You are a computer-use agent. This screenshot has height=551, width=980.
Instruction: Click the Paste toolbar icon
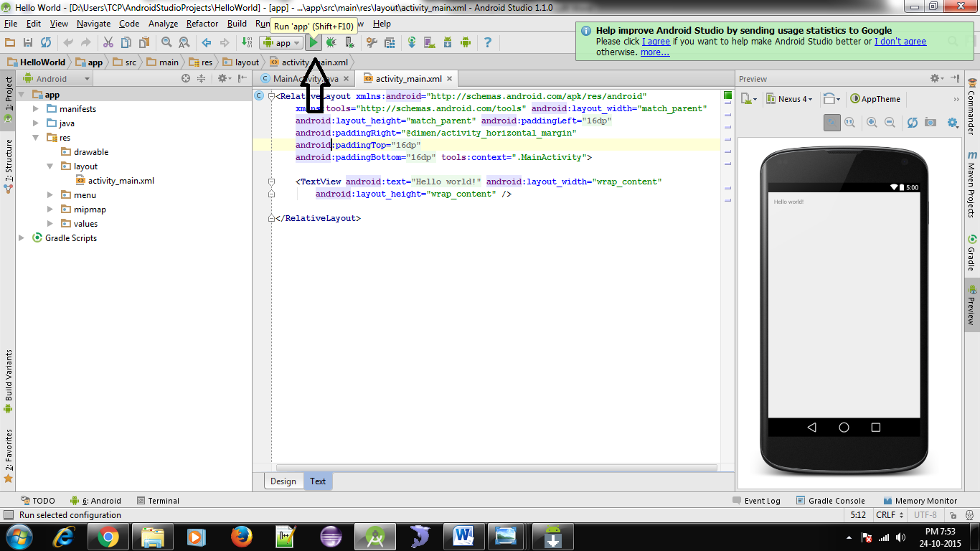pos(143,43)
